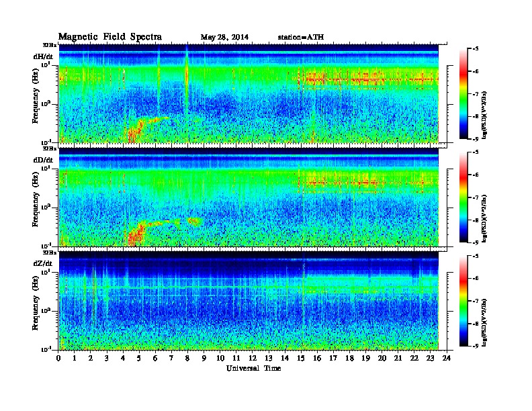The width and height of the screenshot is (532, 411).
Task: Select the "dD/dt" panel label
Action: pos(43,160)
